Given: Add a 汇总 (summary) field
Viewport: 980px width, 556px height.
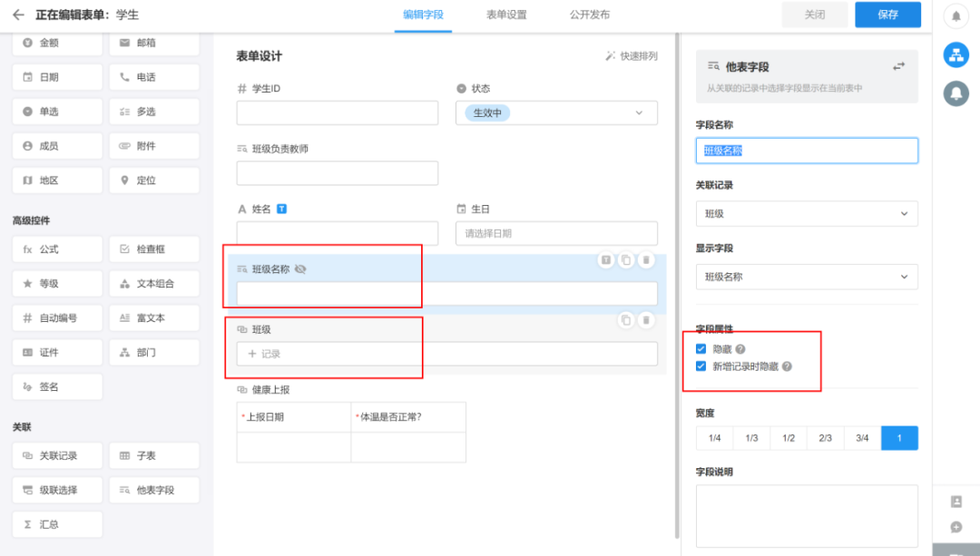Looking at the screenshot, I should pyautogui.click(x=57, y=524).
